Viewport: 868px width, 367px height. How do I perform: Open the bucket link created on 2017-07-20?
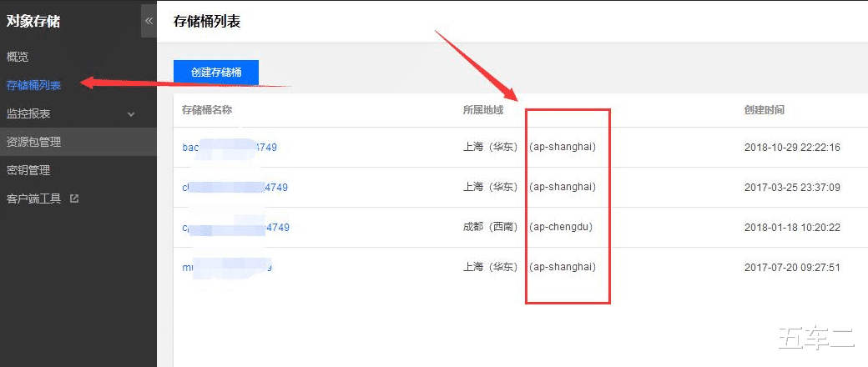(227, 268)
